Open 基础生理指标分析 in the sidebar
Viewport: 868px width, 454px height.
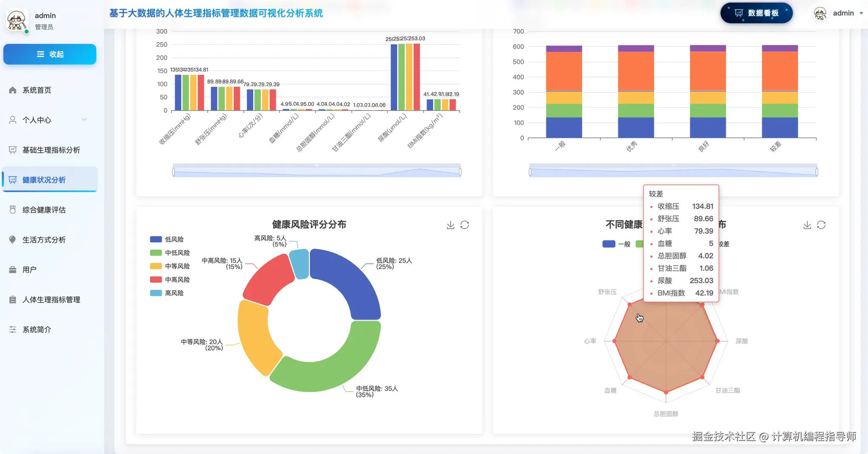[x=51, y=150]
